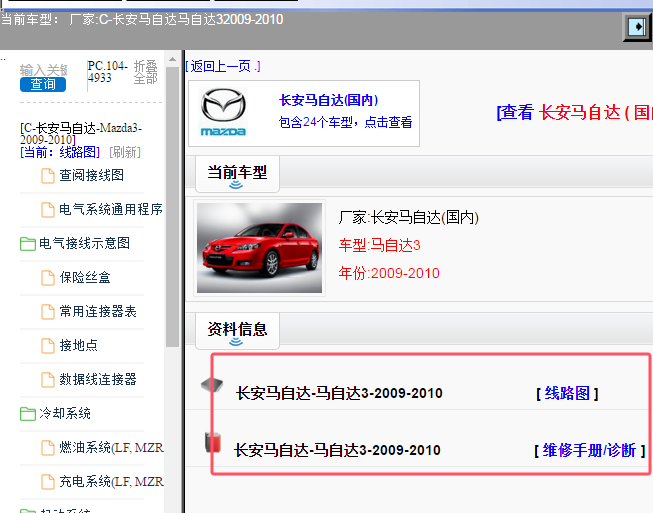Click the 冷却系统 folder icon
653x513 pixels.
coord(27,414)
